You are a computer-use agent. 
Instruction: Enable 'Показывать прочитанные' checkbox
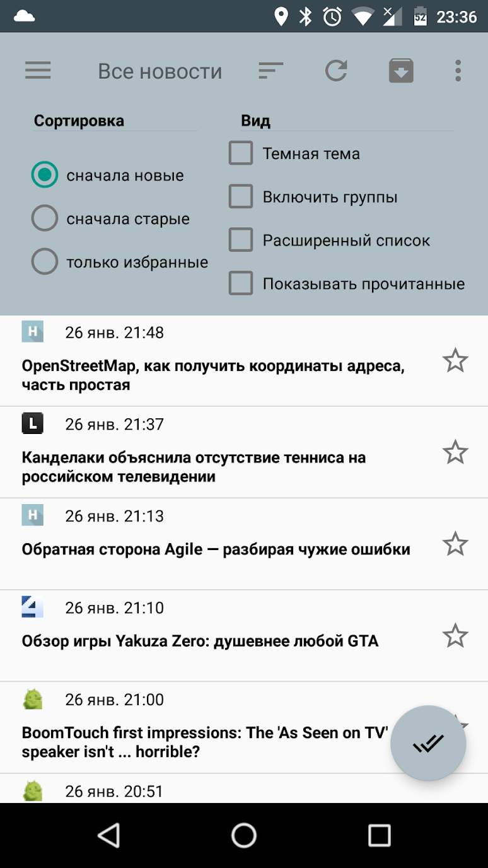[241, 284]
